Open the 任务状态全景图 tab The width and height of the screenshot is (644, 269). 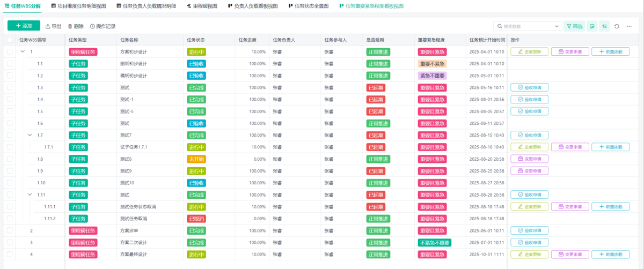(x=309, y=6)
